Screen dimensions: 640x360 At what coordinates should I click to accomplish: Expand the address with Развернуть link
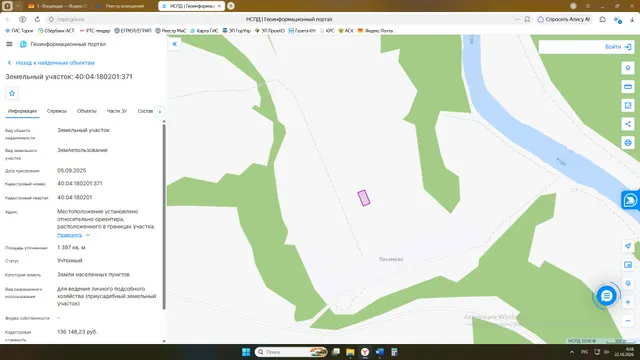[x=73, y=235]
